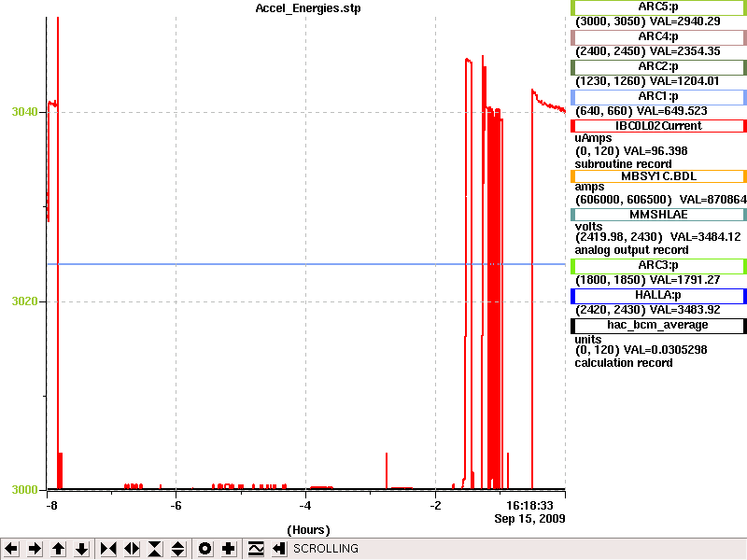The image size is (747, 560).
Task: Select the HALLA:p curve legend entry
Action: tap(658, 296)
